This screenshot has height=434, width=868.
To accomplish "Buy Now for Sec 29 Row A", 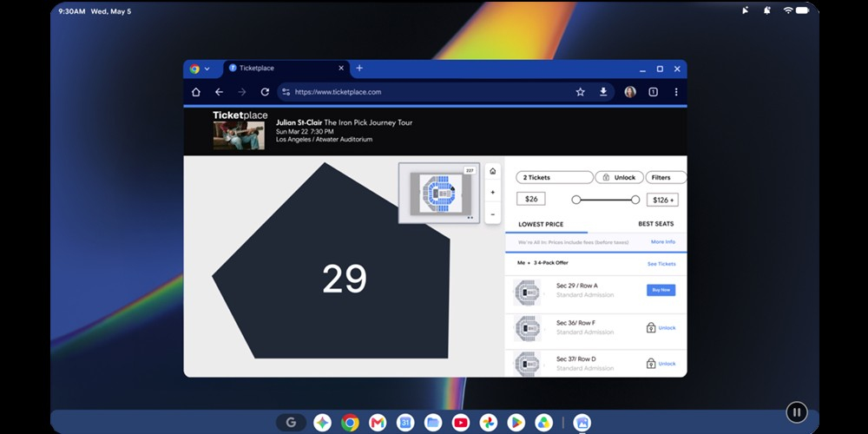I will point(661,290).
